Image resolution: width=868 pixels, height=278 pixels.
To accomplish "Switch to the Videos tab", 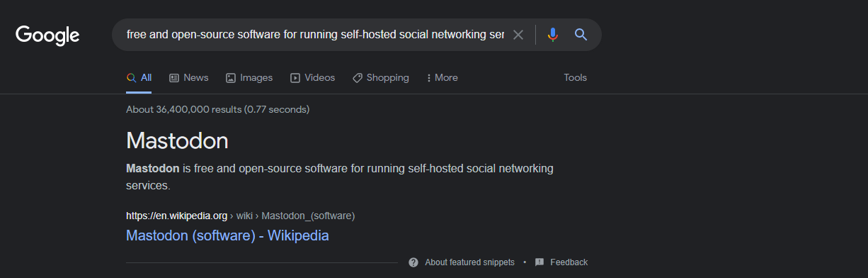I will [313, 78].
